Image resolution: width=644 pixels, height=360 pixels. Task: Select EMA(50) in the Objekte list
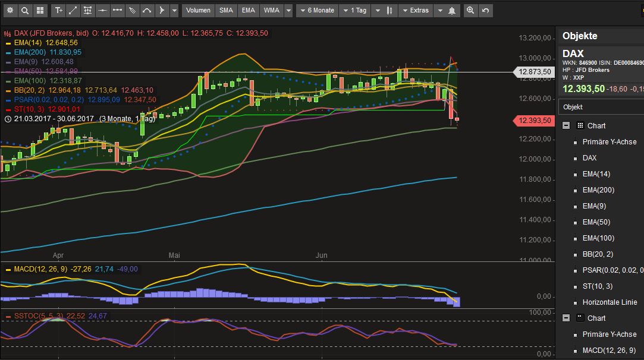pyautogui.click(x=596, y=222)
